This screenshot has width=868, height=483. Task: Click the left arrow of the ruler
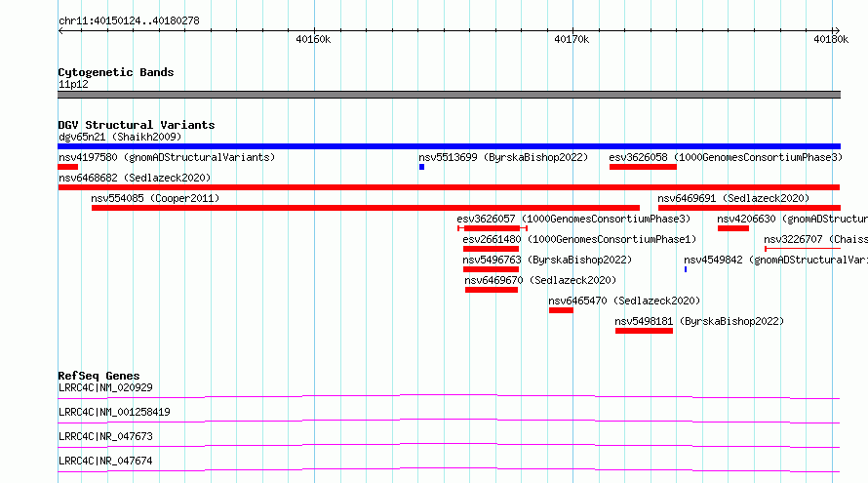tap(60, 30)
